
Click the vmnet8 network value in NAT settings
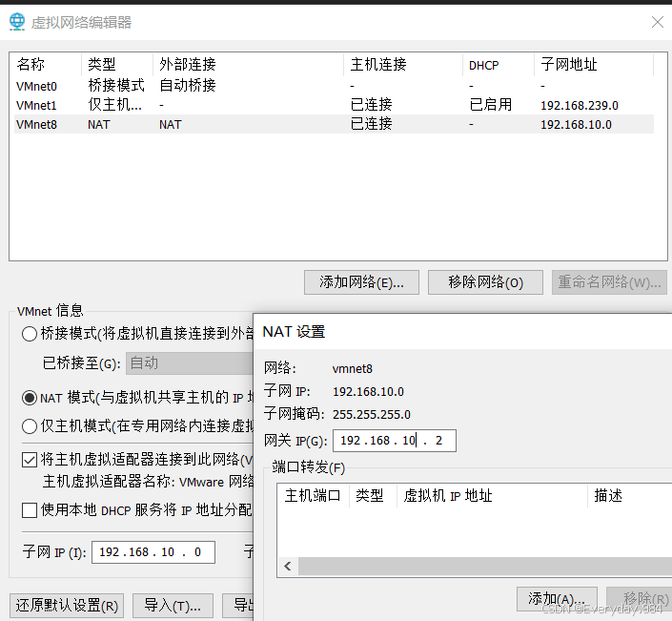[x=353, y=369]
